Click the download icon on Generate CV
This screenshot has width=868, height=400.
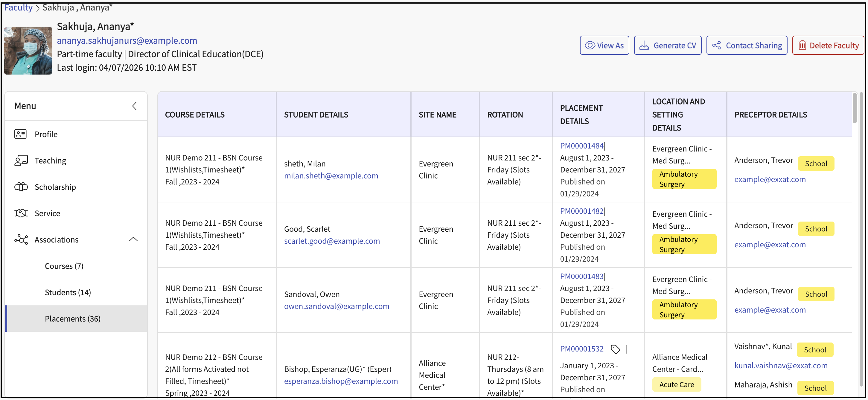[644, 45]
